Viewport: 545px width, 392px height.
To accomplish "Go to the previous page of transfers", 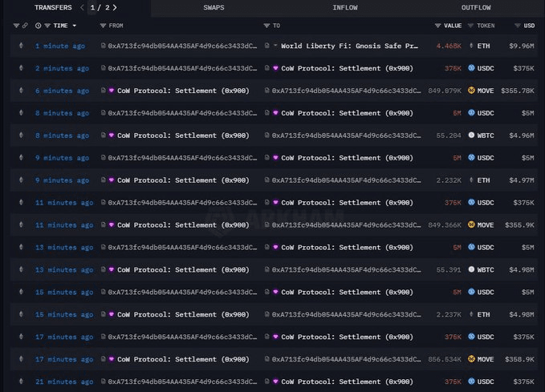I will [82, 7].
